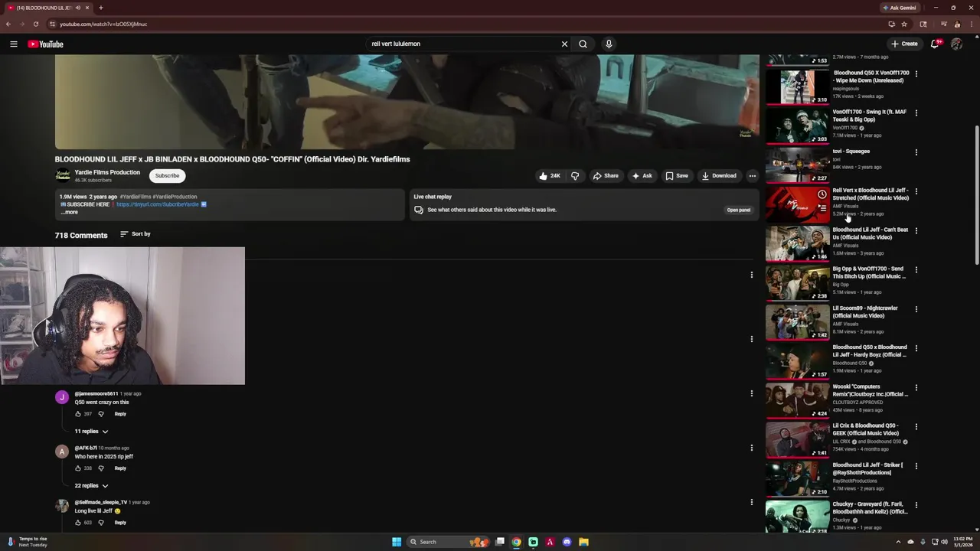The image size is (980, 551).
Task: Open more actions for the video
Action: (x=752, y=176)
